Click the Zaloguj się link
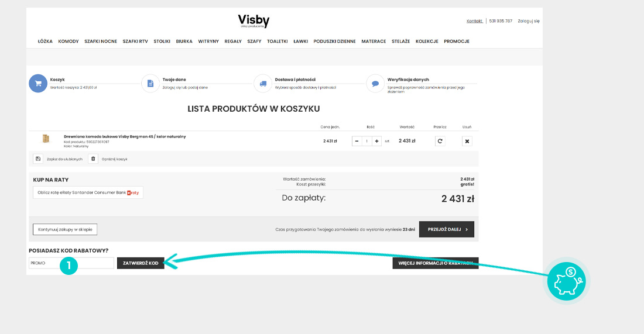The width and height of the screenshot is (644, 334). coord(529,21)
